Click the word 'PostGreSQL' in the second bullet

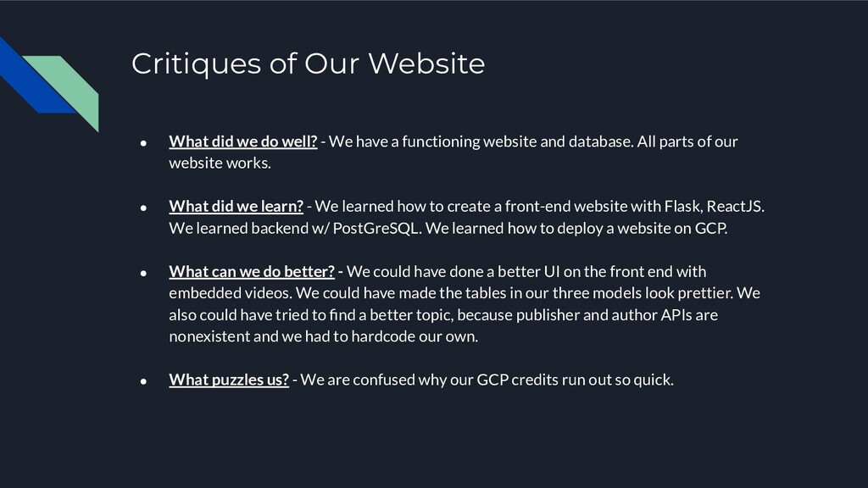click(x=376, y=229)
